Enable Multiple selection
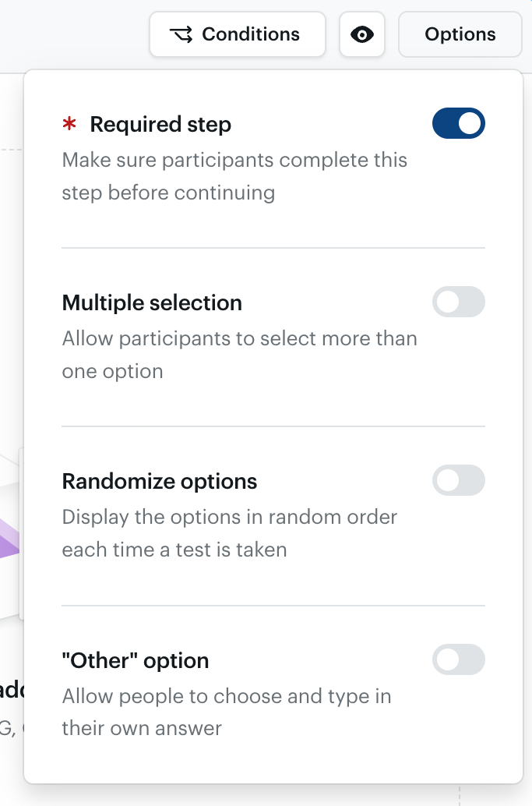 point(459,302)
